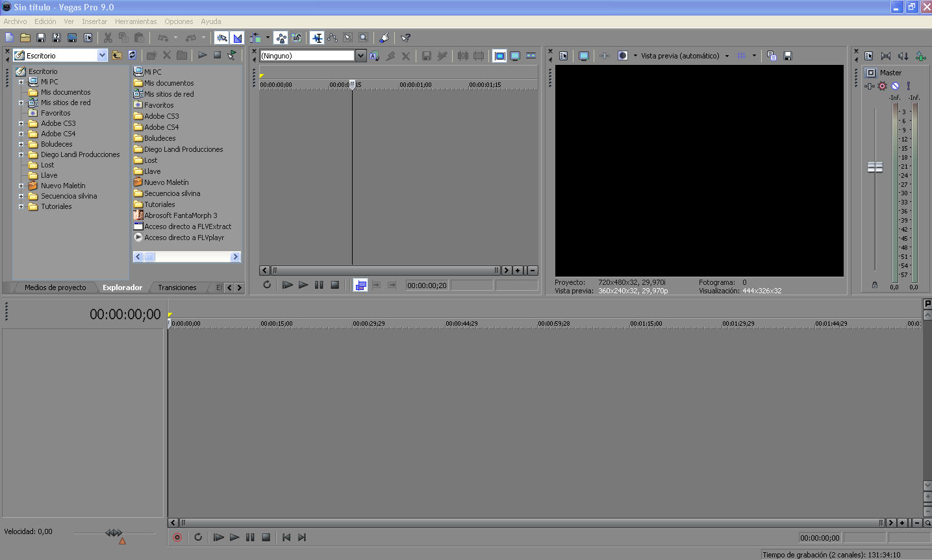Click the preview on external monitor icon

tap(583, 56)
